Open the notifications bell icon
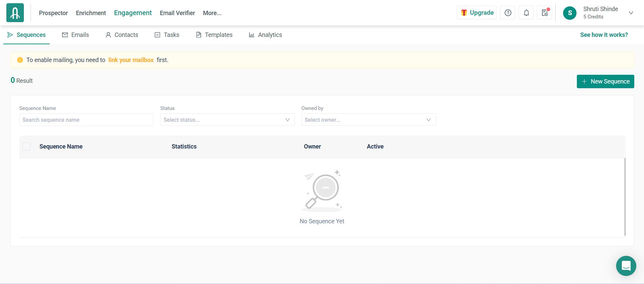The image size is (644, 284). click(x=526, y=13)
